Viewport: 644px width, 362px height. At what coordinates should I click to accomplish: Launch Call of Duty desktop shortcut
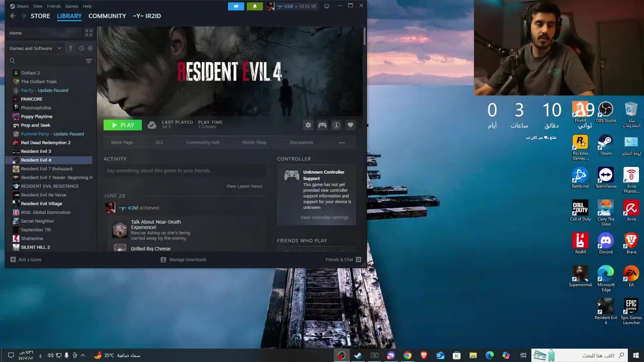580,211
